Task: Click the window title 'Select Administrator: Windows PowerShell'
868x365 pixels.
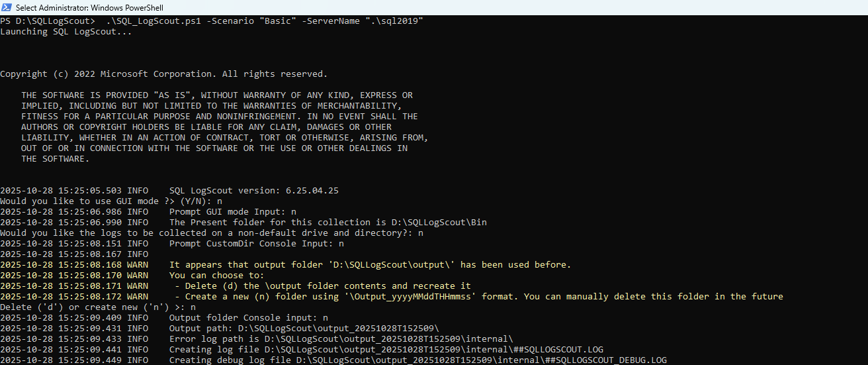Action: click(89, 7)
